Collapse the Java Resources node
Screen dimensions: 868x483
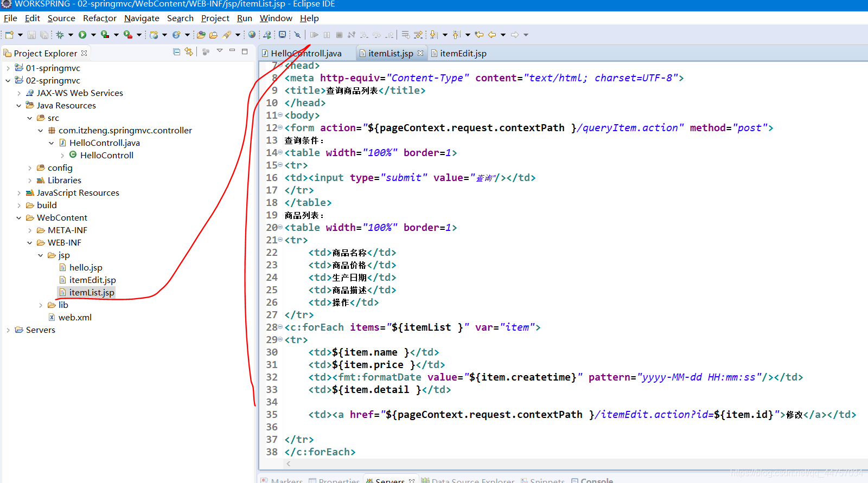18,106
